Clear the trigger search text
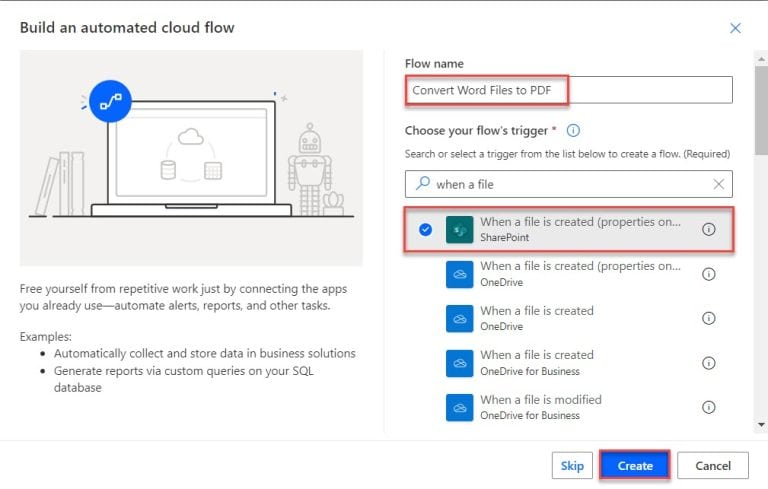This screenshot has height=489, width=768. coord(719,184)
